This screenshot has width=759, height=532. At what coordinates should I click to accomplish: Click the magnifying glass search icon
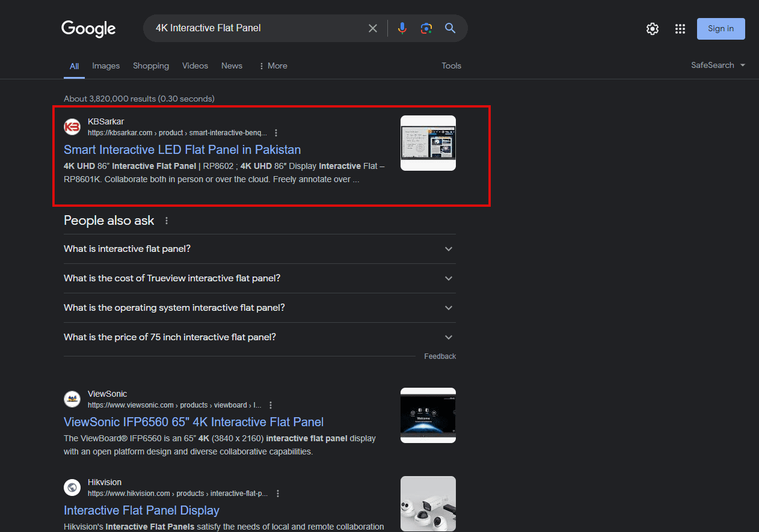(450, 28)
